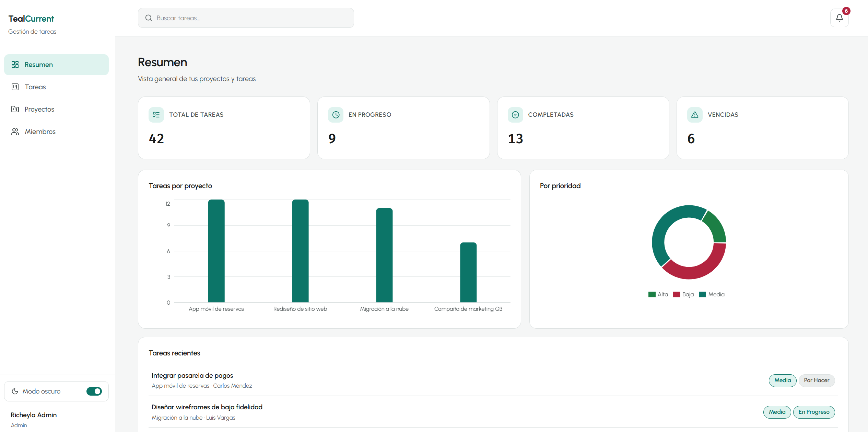The width and height of the screenshot is (868, 432).
Task: Click the search magnifier icon
Action: click(149, 18)
